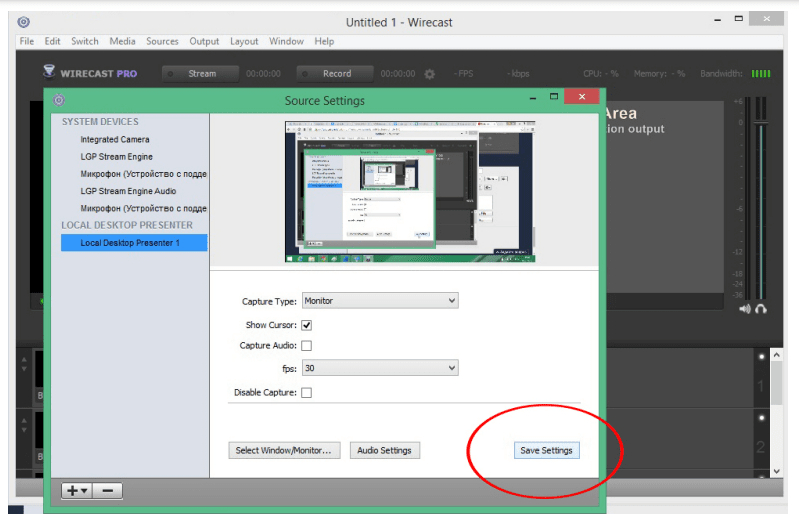Click the layers panel scrollbar thumb

[777, 383]
